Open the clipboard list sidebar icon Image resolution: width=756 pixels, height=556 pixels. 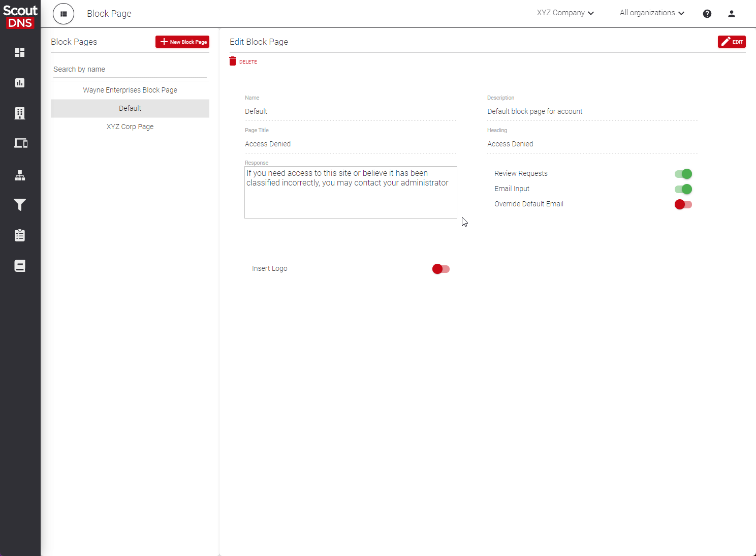coord(20,235)
